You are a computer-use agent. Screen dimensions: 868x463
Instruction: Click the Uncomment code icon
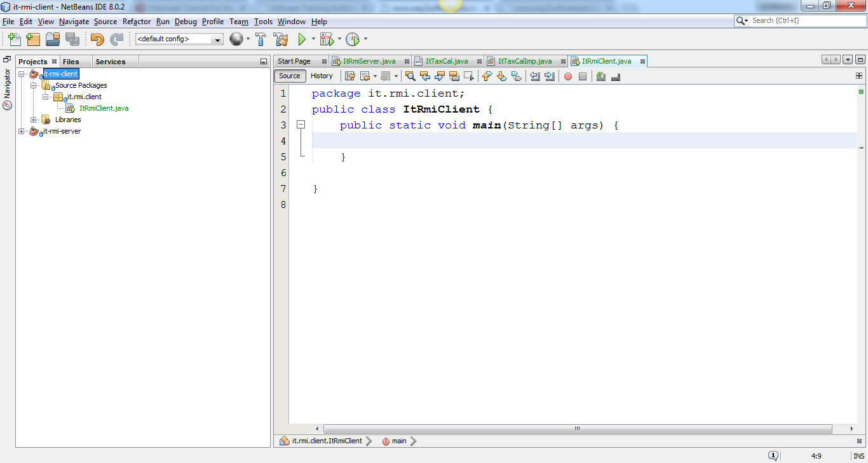616,76
